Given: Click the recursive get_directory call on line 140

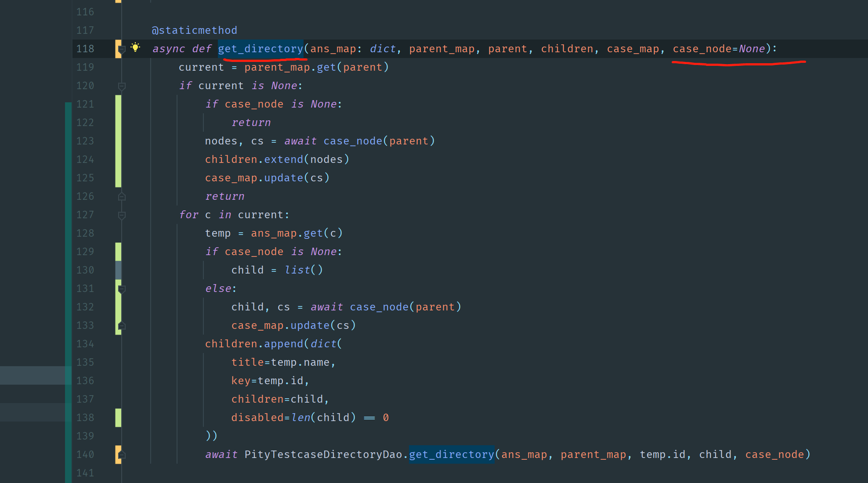Looking at the screenshot, I should (x=452, y=454).
